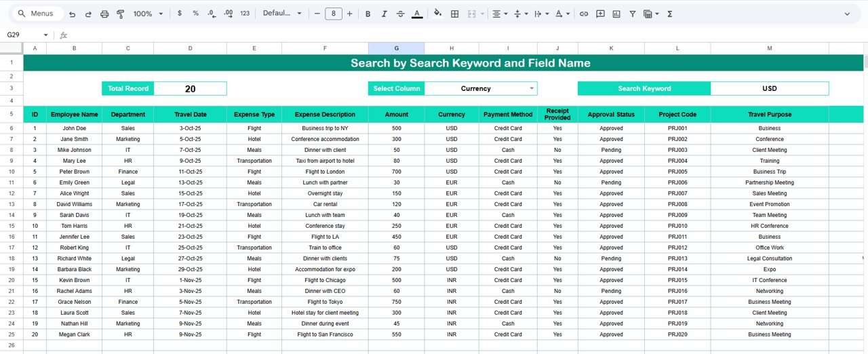Image resolution: width=868 pixels, height=354 pixels.
Task: Click the Search Keyword cell containing USD
Action: (x=769, y=88)
